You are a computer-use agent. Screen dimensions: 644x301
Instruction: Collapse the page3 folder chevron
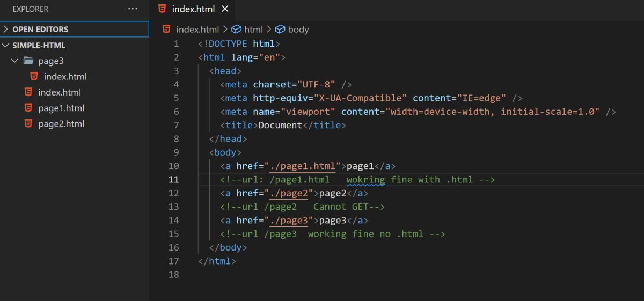14,61
